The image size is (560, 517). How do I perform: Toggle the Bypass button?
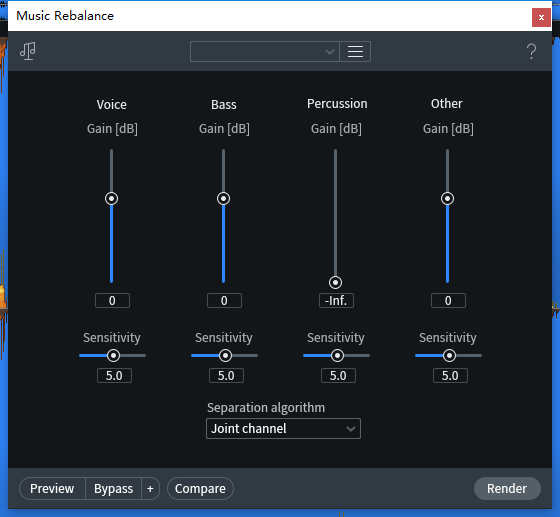pos(114,488)
